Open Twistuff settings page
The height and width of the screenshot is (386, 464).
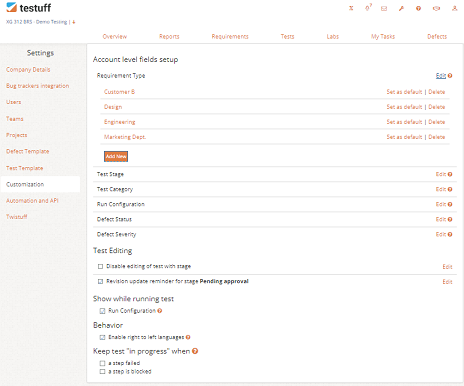tap(16, 217)
